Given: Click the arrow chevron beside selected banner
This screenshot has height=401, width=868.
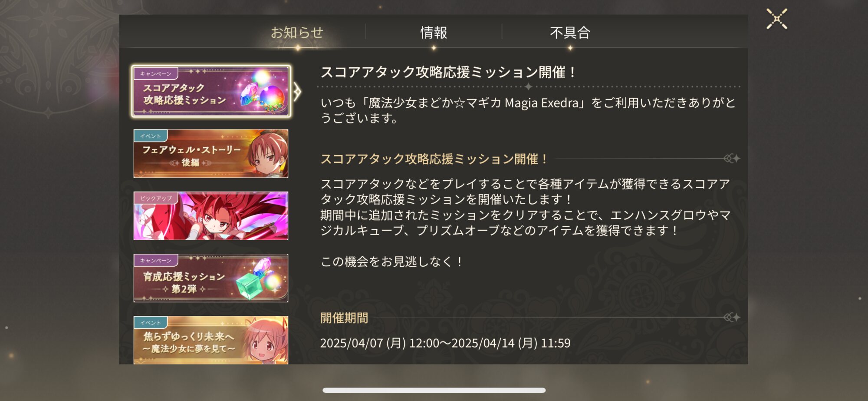Looking at the screenshot, I should [297, 92].
